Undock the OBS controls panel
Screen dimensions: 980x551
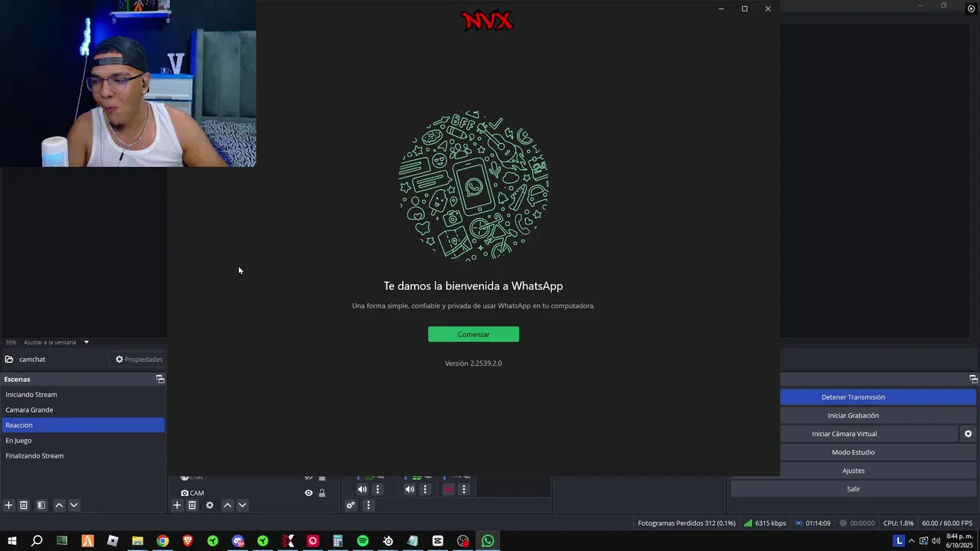pyautogui.click(x=973, y=379)
